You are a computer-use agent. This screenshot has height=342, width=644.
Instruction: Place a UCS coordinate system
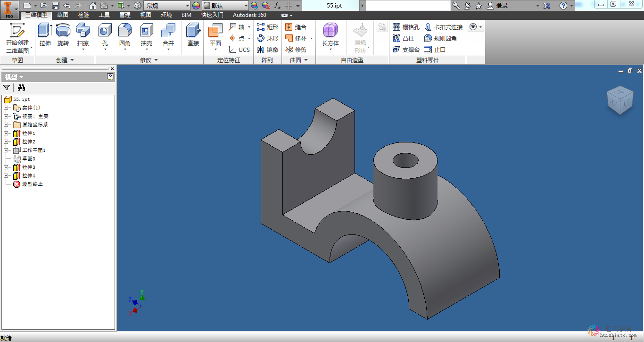coord(239,50)
